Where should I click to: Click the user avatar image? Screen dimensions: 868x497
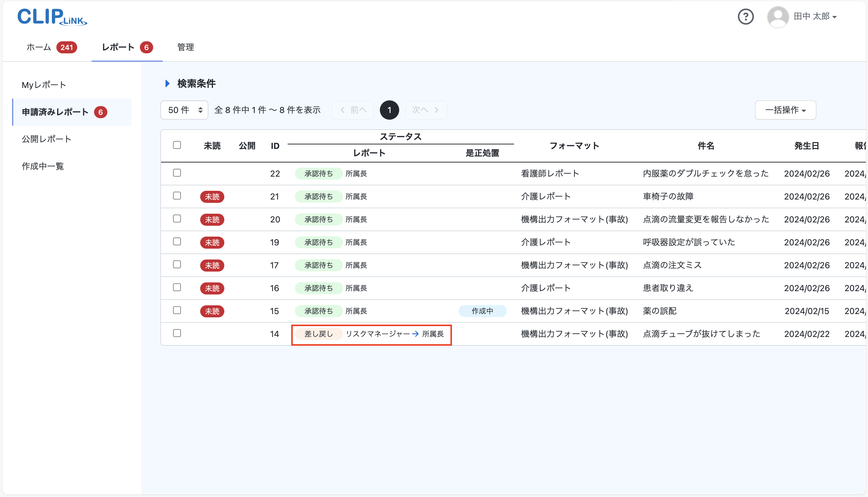coord(778,16)
